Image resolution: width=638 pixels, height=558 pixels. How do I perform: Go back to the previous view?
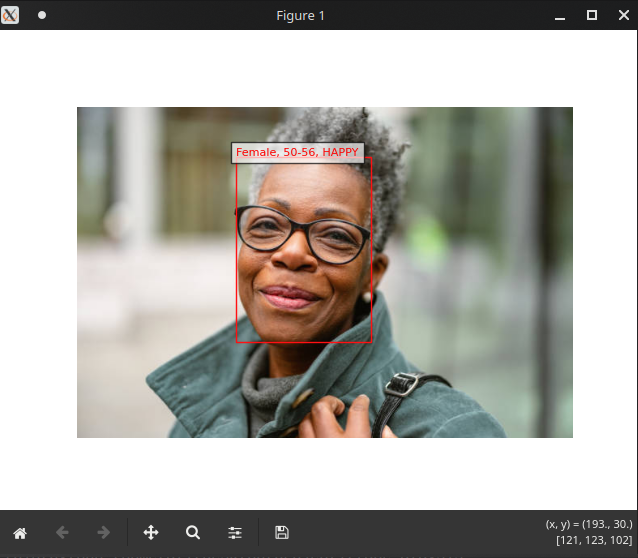(x=62, y=533)
